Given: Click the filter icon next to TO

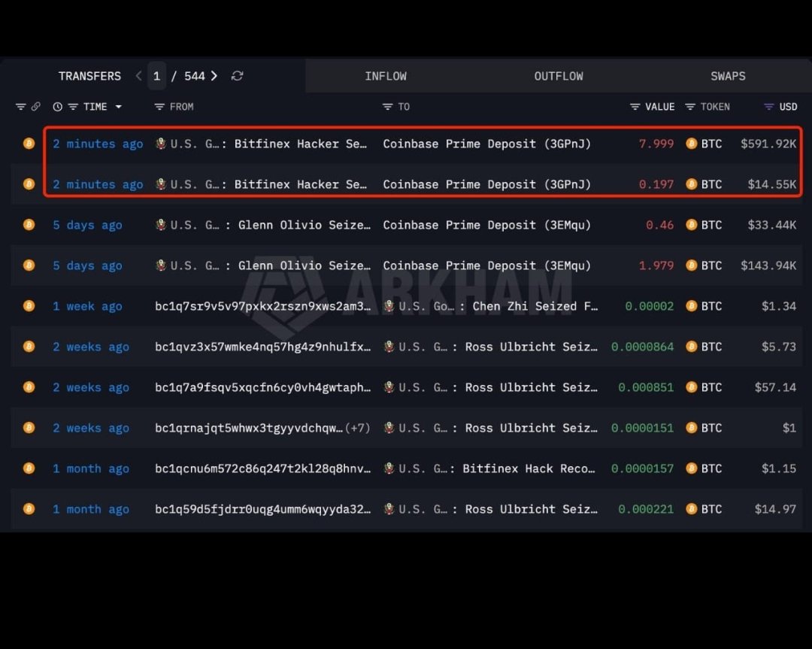Looking at the screenshot, I should 386,107.
